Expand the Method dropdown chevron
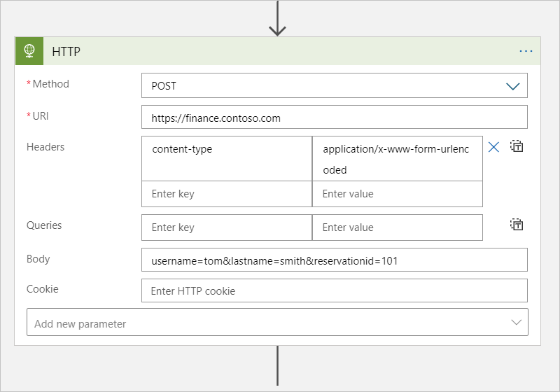 [x=512, y=86]
